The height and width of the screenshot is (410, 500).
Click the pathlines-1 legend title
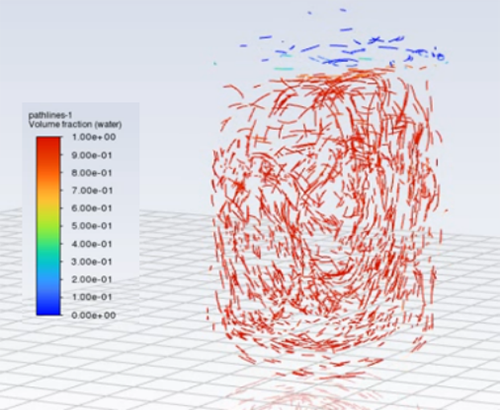click(50, 115)
